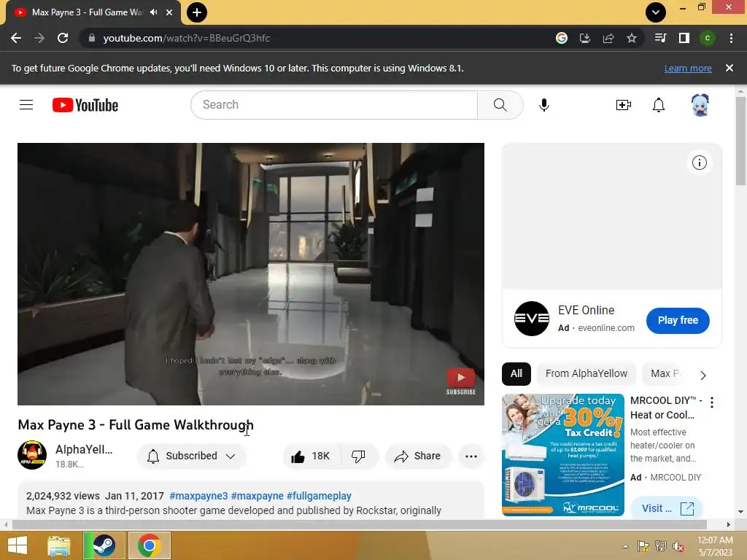
Task: Go to the YouTube home logo
Action: coord(85,105)
